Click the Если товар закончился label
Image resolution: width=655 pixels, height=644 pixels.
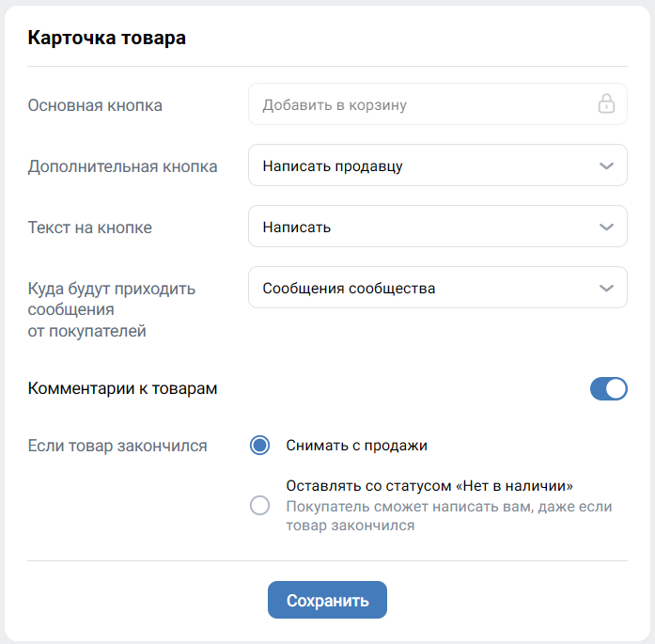[x=117, y=446]
